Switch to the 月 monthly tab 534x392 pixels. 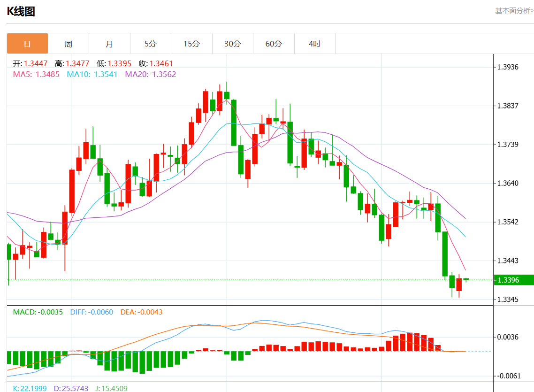point(109,44)
